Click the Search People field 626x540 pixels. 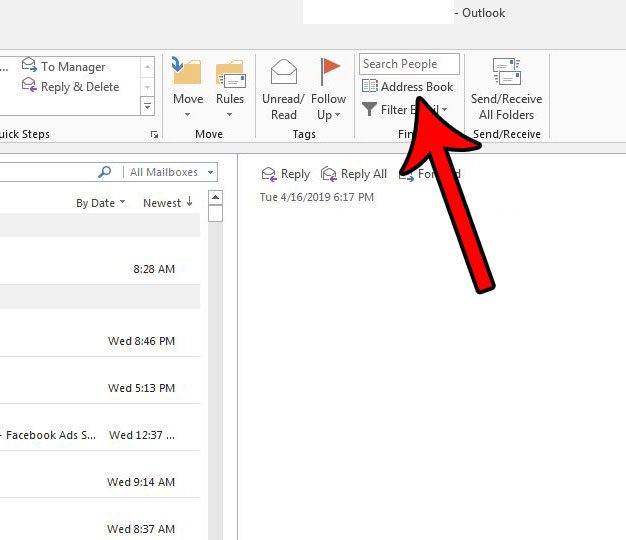click(409, 64)
